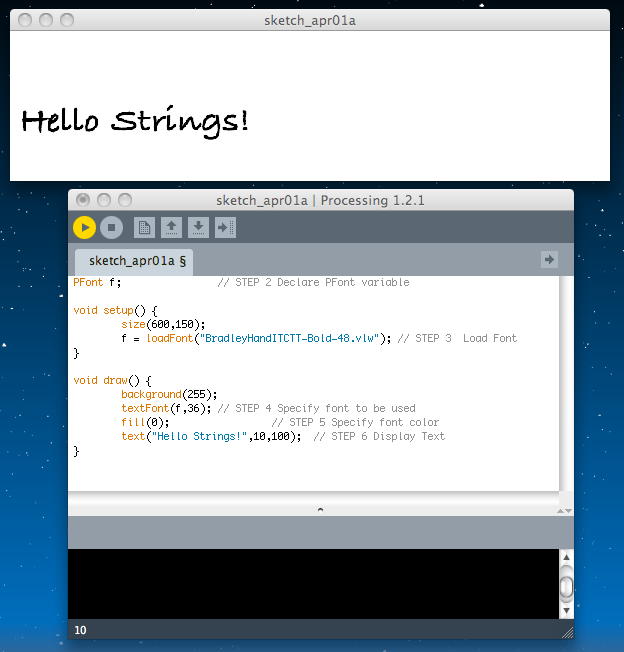Export the applet with the Export icon
This screenshot has width=624, height=652.
tap(225, 227)
